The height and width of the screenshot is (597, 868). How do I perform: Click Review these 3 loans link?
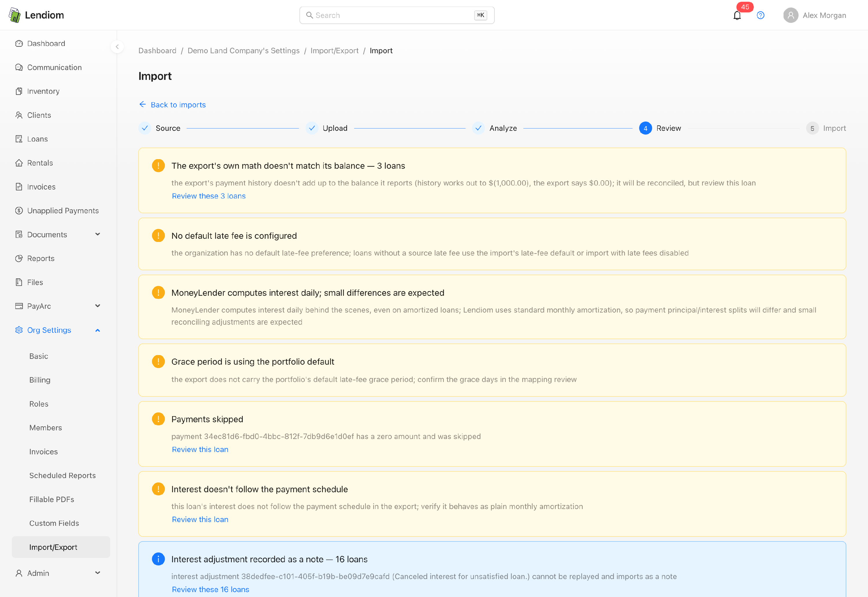tap(209, 196)
